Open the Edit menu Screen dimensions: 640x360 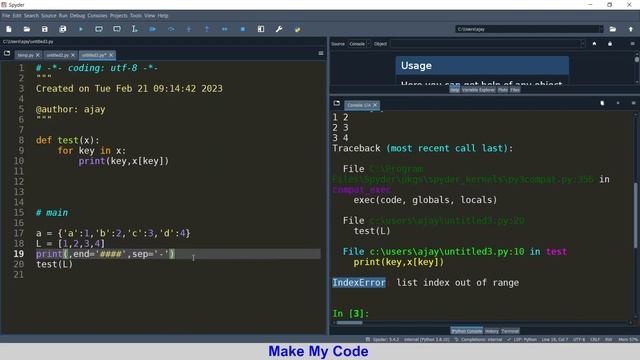pos(17,16)
